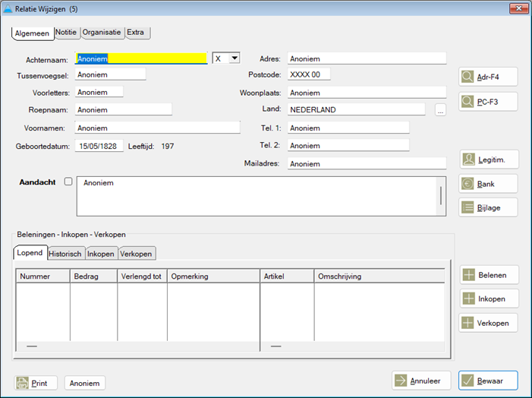Click the Belenen plus icon
The image size is (532, 398).
(x=468, y=275)
